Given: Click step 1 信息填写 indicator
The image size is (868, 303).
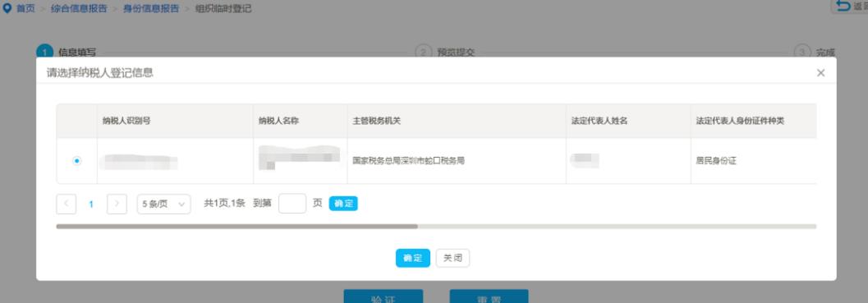Looking at the screenshot, I should pos(67,52).
